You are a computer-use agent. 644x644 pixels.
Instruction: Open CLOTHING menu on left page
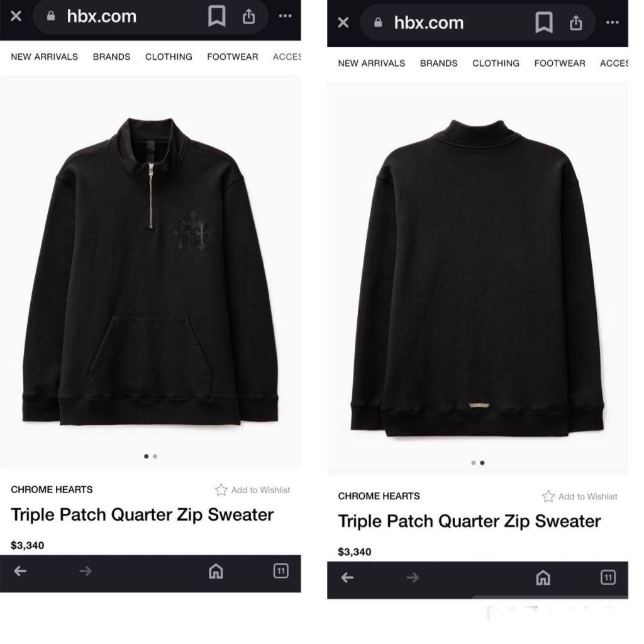pos(169,57)
